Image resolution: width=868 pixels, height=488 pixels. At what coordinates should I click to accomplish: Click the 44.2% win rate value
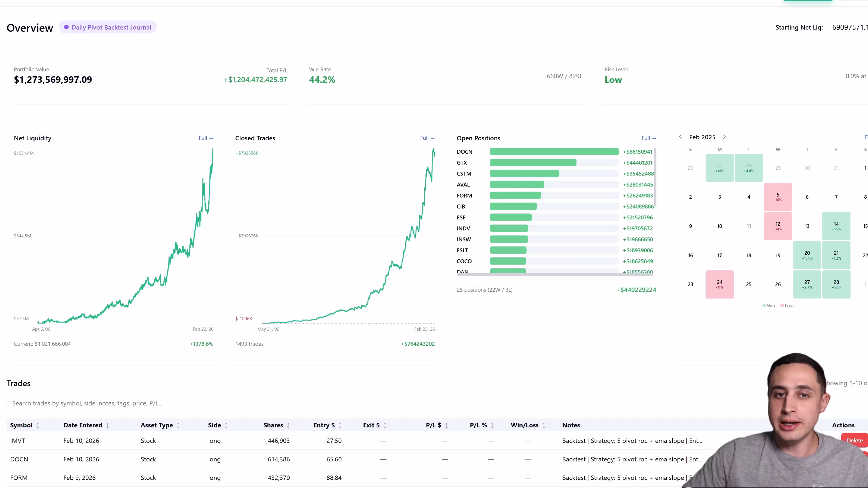pyautogui.click(x=322, y=80)
